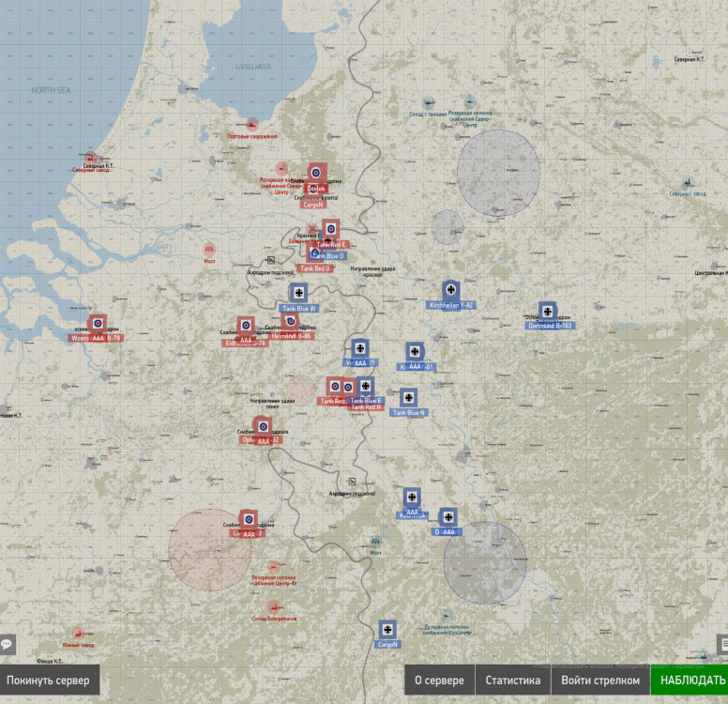Click the red Южный завод factory icon
Image resolution: width=728 pixels, height=704 pixels.
pos(78,634)
